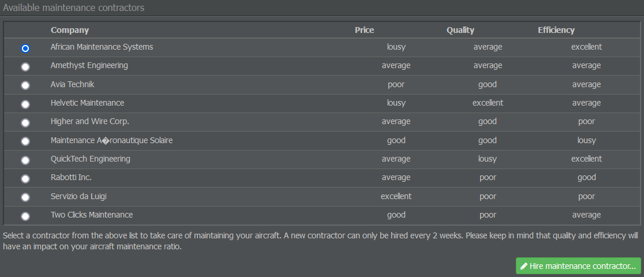Select Rabotti Inc. radio button

point(25,179)
